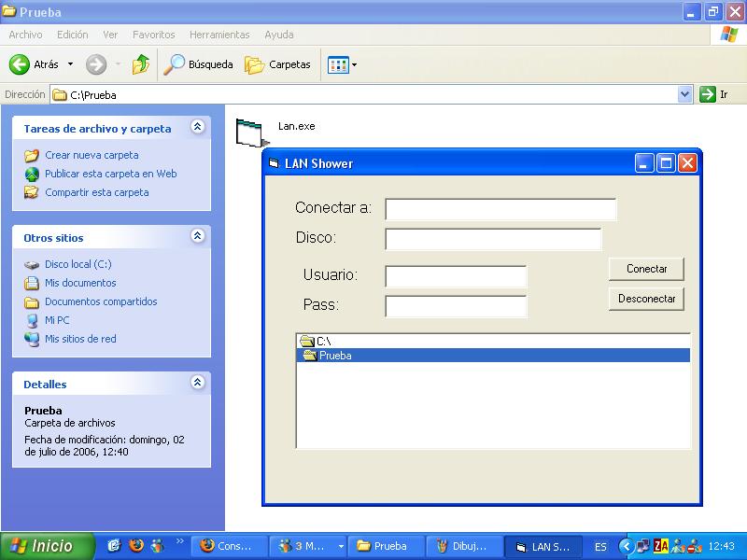The height and width of the screenshot is (560, 747).
Task: Click Crear nueva carpeta link
Action: tap(92, 155)
